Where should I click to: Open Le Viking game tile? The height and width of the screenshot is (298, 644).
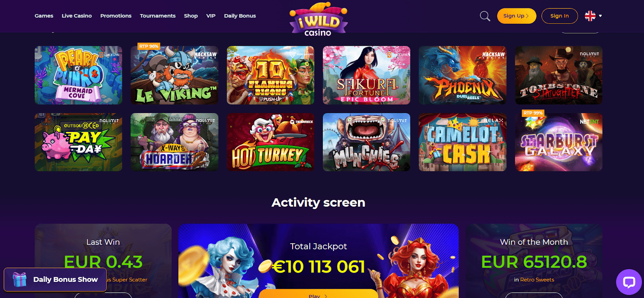pos(174,75)
